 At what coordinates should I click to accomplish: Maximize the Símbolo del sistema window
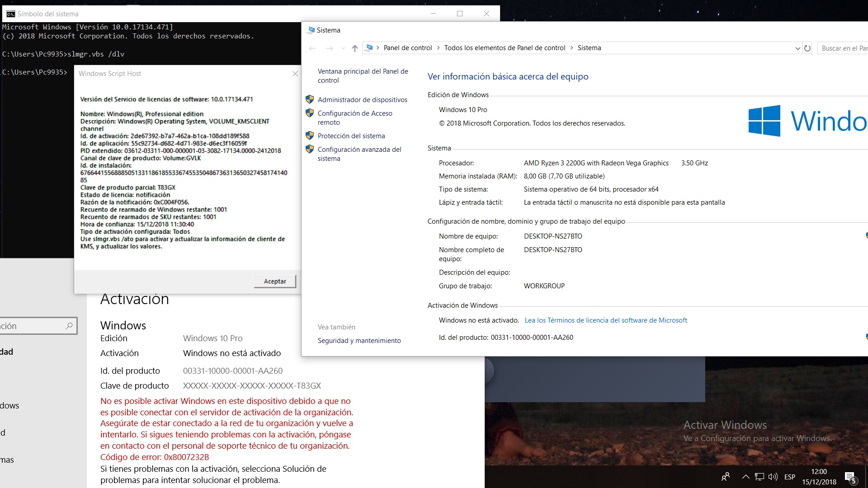pyautogui.click(x=460, y=14)
